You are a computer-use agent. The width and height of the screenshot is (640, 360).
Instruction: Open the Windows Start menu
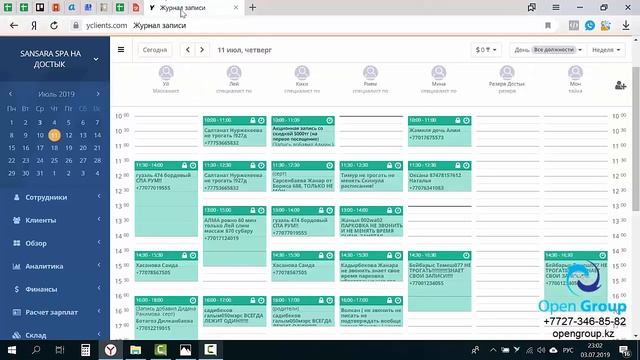[x=11, y=350]
